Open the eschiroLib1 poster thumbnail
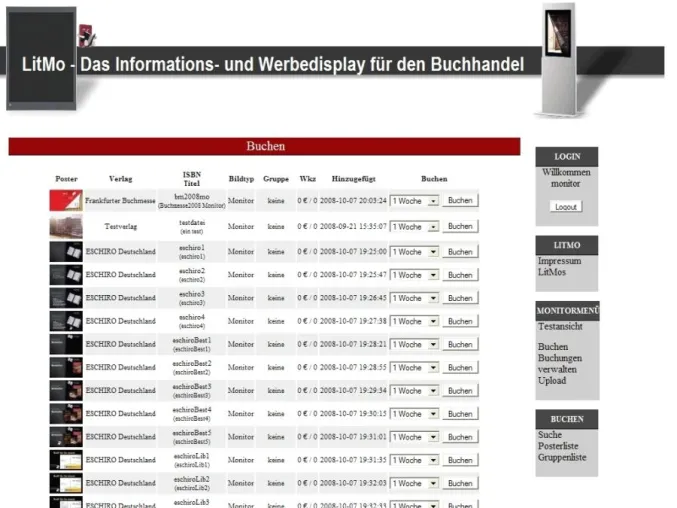The height and width of the screenshot is (508, 677). pos(66,460)
